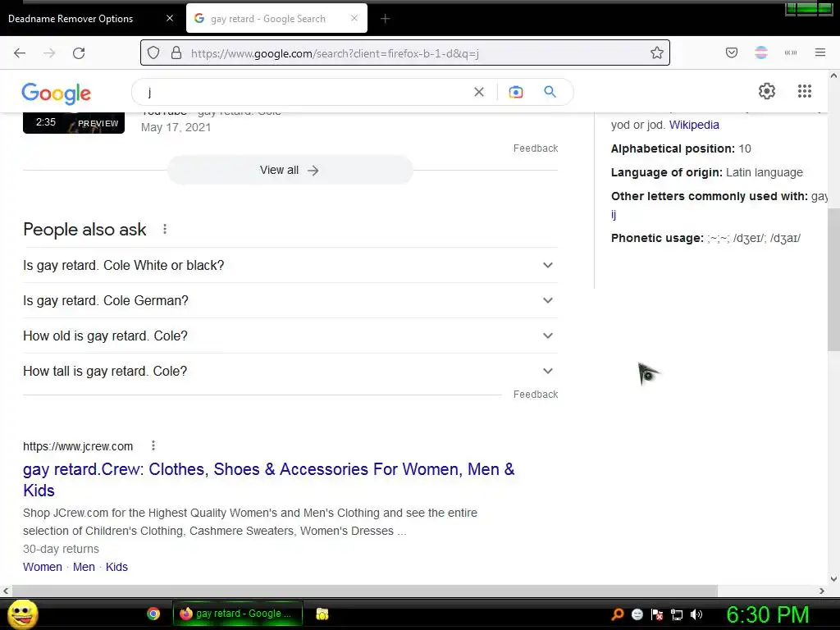Image resolution: width=840 pixels, height=630 pixels.
Task: Expand the 'White or black?' question
Action: (290, 265)
